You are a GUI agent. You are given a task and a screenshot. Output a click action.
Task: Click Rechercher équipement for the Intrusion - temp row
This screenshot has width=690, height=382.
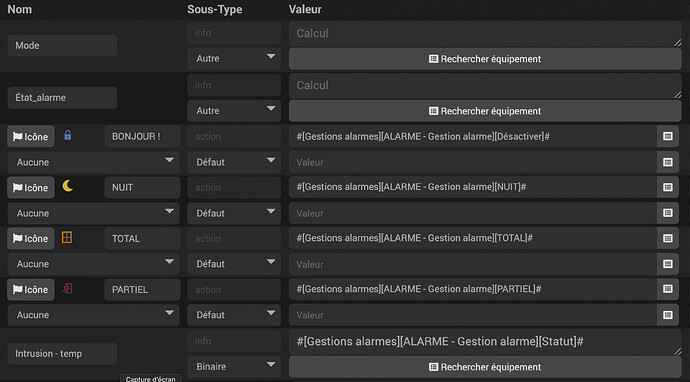[485, 367]
